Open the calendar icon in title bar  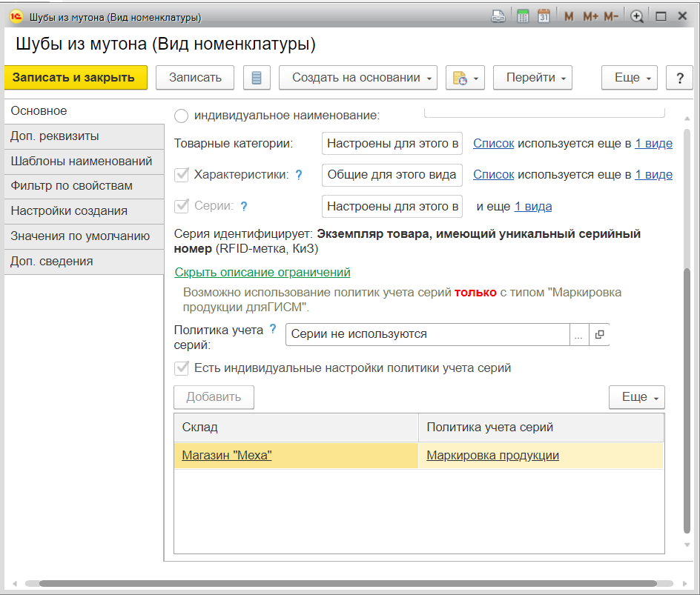544,16
